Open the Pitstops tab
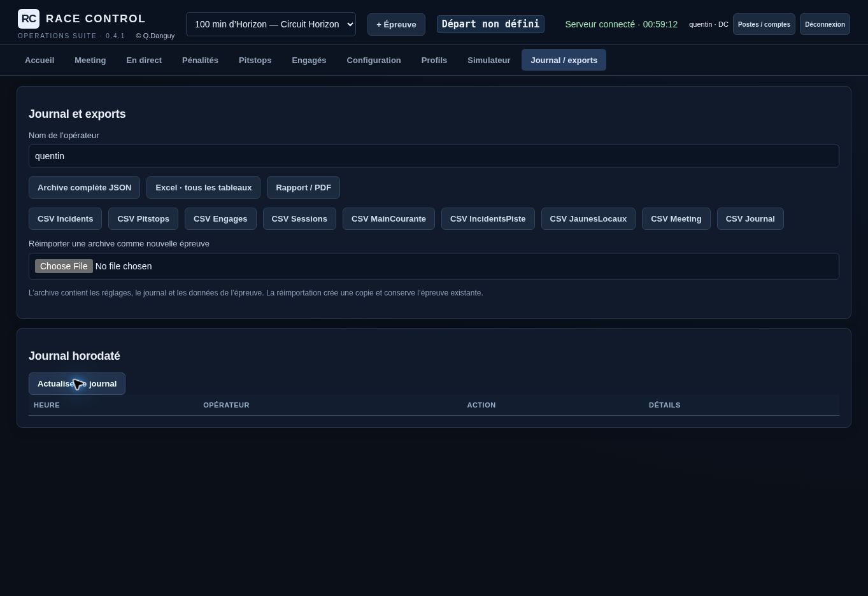The image size is (868, 596). tap(255, 60)
